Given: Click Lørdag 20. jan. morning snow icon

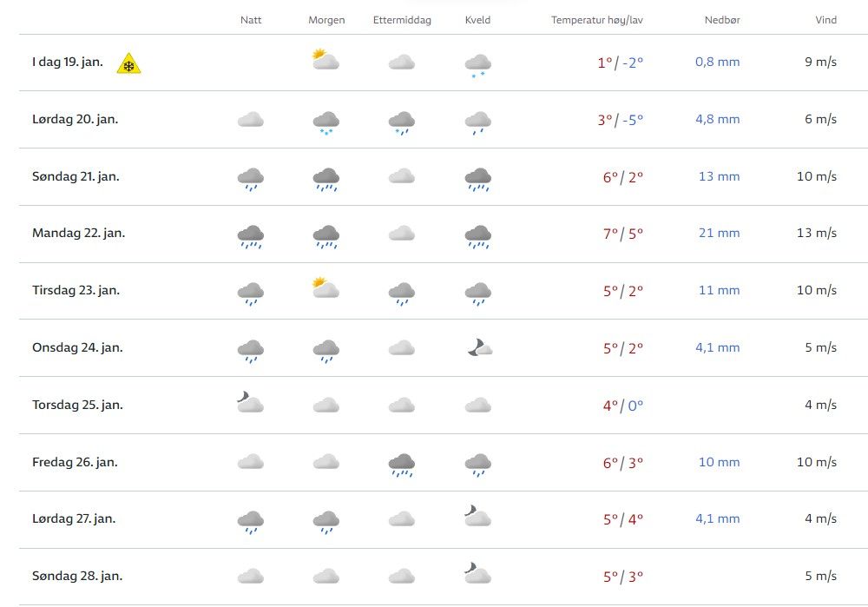Looking at the screenshot, I should click(325, 122).
